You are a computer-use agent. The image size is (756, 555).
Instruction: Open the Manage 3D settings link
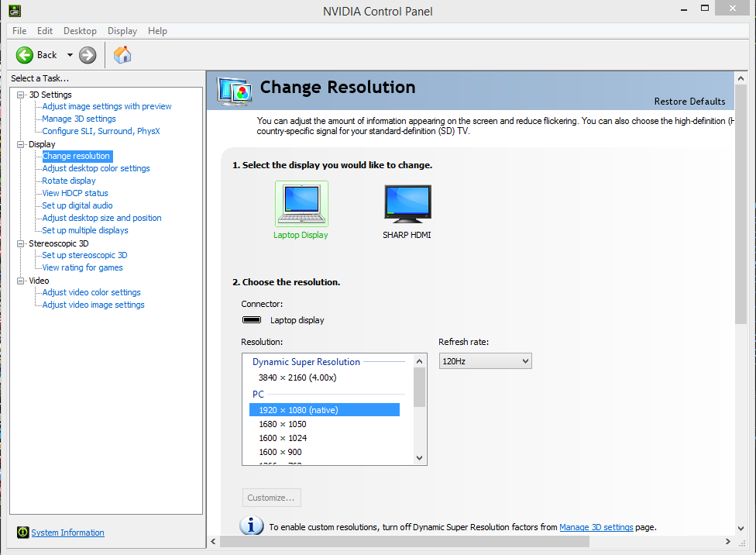(596, 527)
